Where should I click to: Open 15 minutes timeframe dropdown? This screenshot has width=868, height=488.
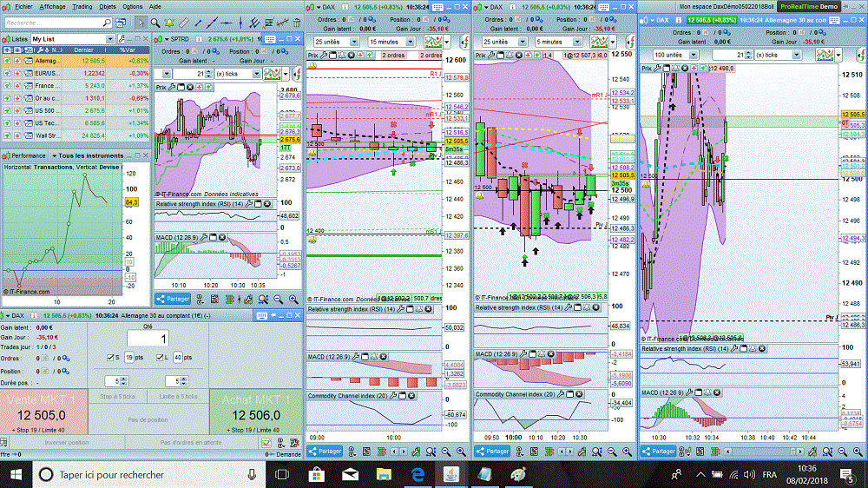click(x=411, y=42)
